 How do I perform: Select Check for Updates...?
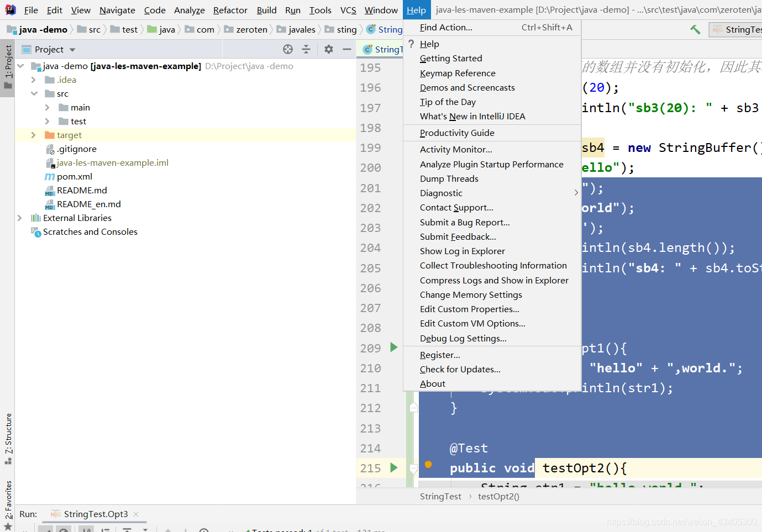click(x=492, y=369)
